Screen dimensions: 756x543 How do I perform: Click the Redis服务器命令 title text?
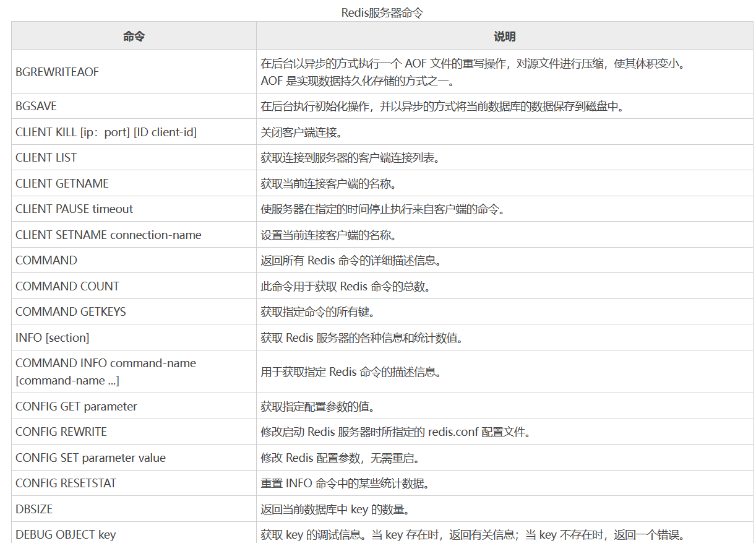tap(377, 10)
